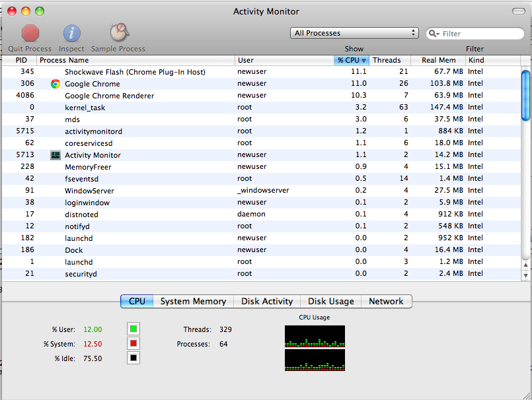
Task: Sort by PID column header
Action: 19,60
